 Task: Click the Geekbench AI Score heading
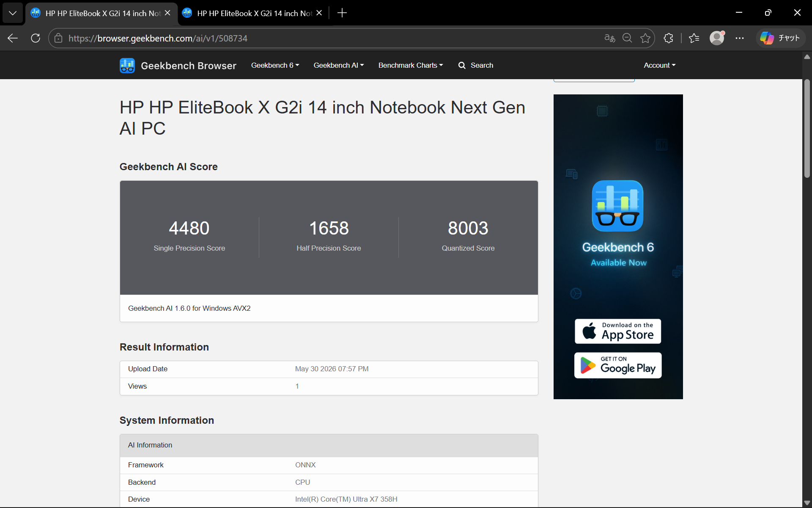coord(168,167)
